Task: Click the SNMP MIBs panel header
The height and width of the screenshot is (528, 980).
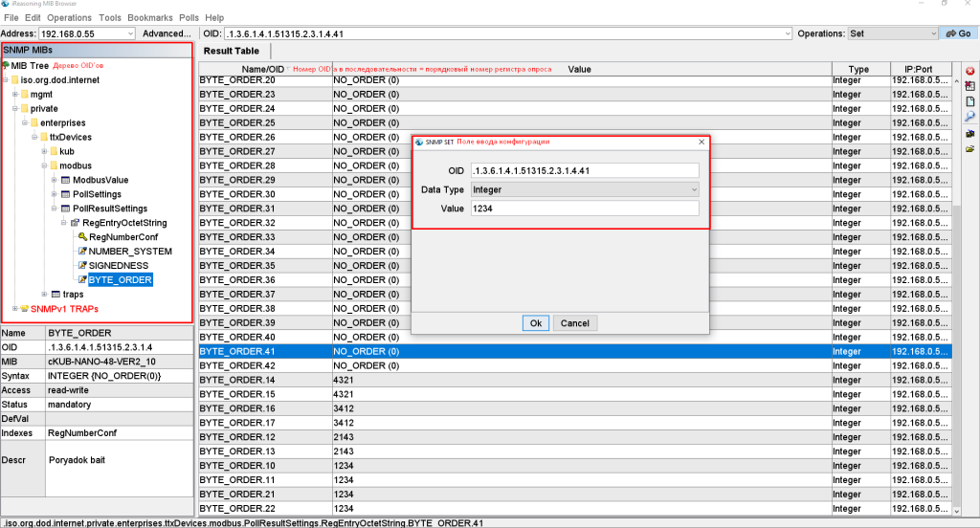Action: (97, 50)
